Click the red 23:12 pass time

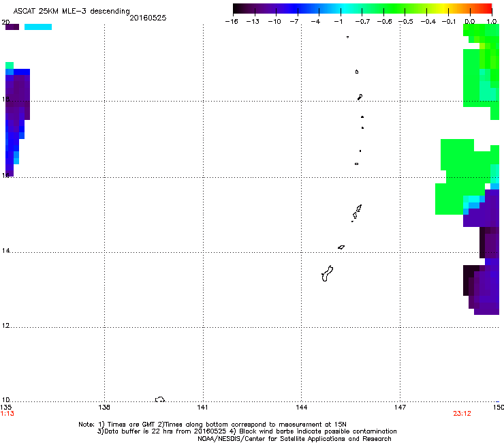[462, 414]
